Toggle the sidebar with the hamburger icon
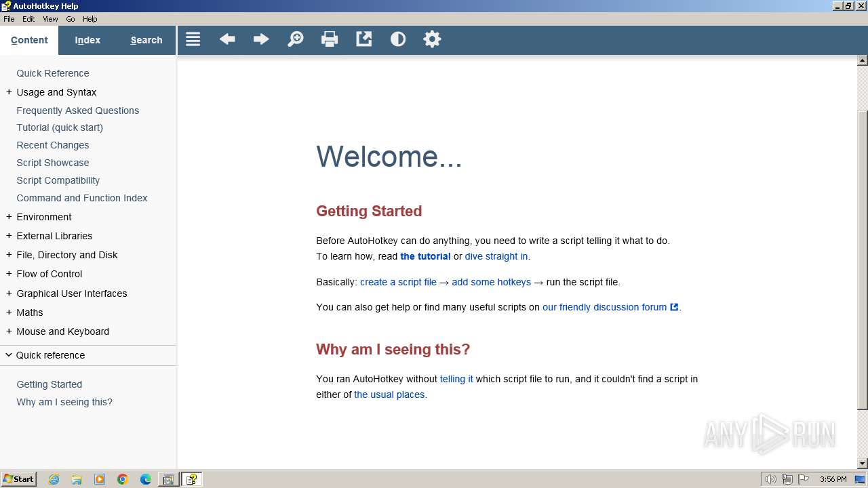 193,39
